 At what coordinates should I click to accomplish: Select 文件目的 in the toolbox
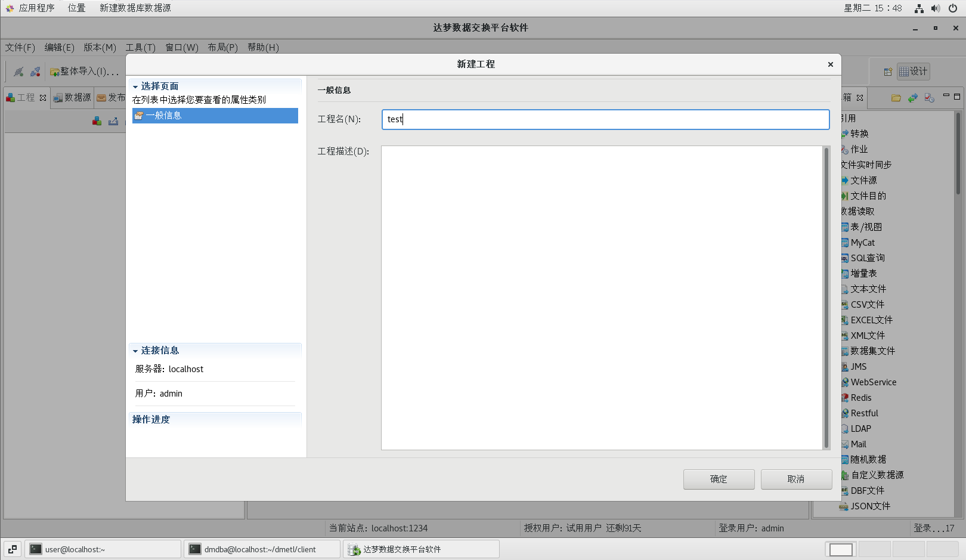(868, 196)
